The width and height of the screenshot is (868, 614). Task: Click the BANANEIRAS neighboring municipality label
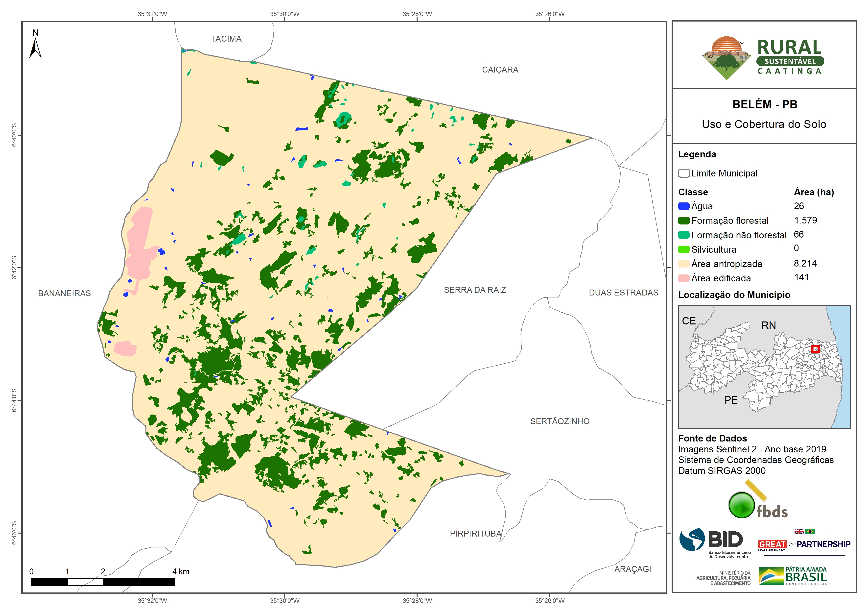64,293
